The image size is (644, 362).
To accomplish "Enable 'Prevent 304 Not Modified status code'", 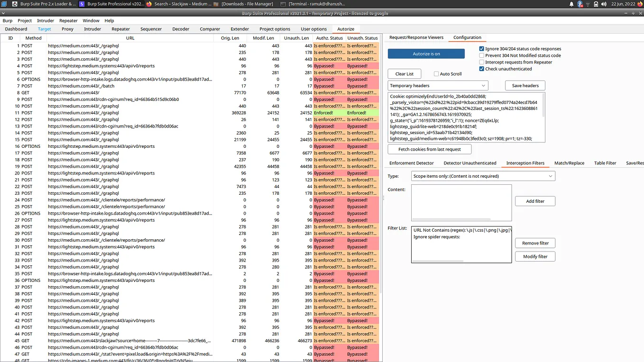I will [481, 55].
